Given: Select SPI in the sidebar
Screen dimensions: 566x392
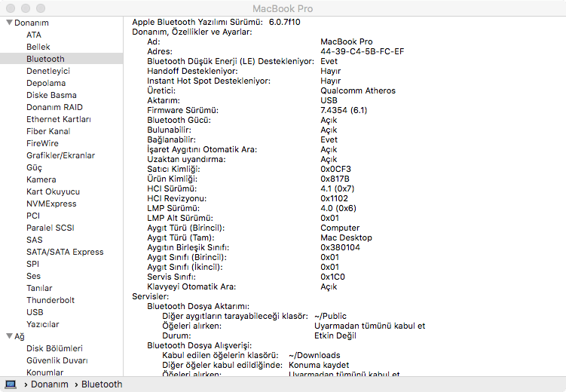Looking at the screenshot, I should [x=32, y=264].
